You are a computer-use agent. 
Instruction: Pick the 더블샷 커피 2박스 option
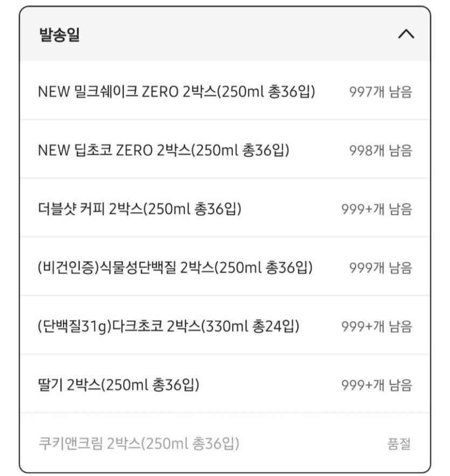[140, 209]
